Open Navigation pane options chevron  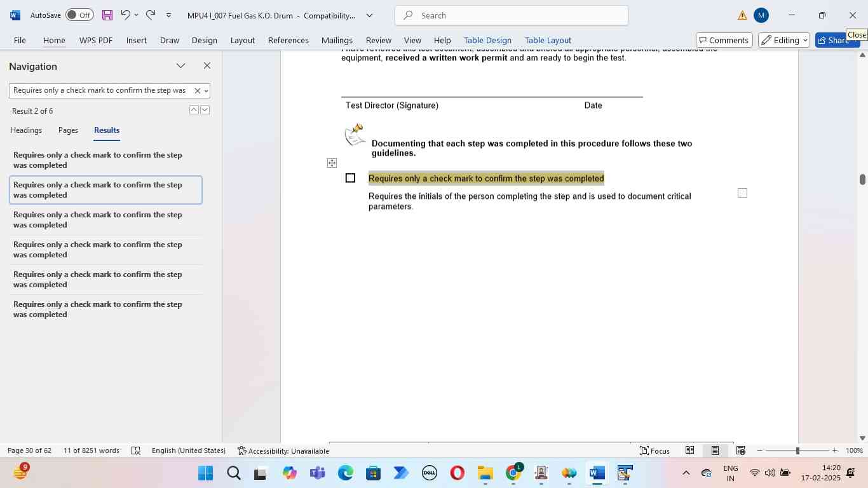[181, 66]
